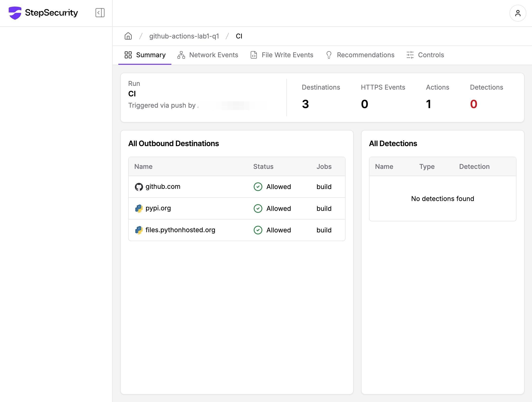Click build job in github.com row
Image resolution: width=532 pixels, height=402 pixels.
[x=324, y=187]
